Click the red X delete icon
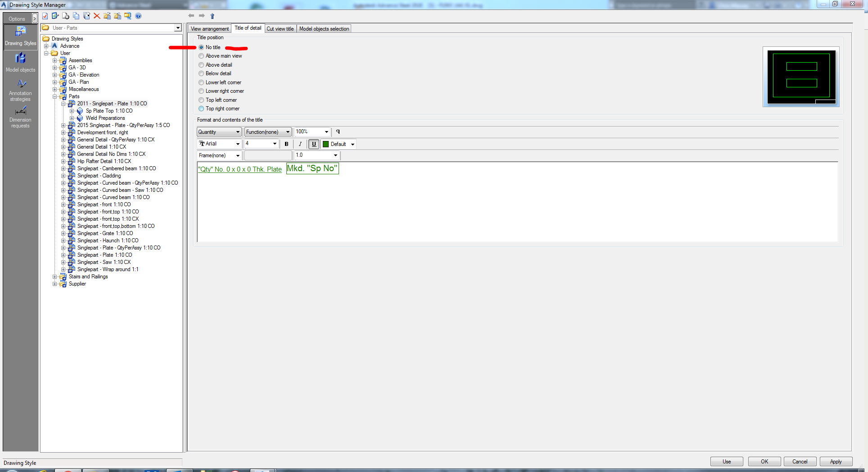Screen dimensions: 868x472 [97, 16]
